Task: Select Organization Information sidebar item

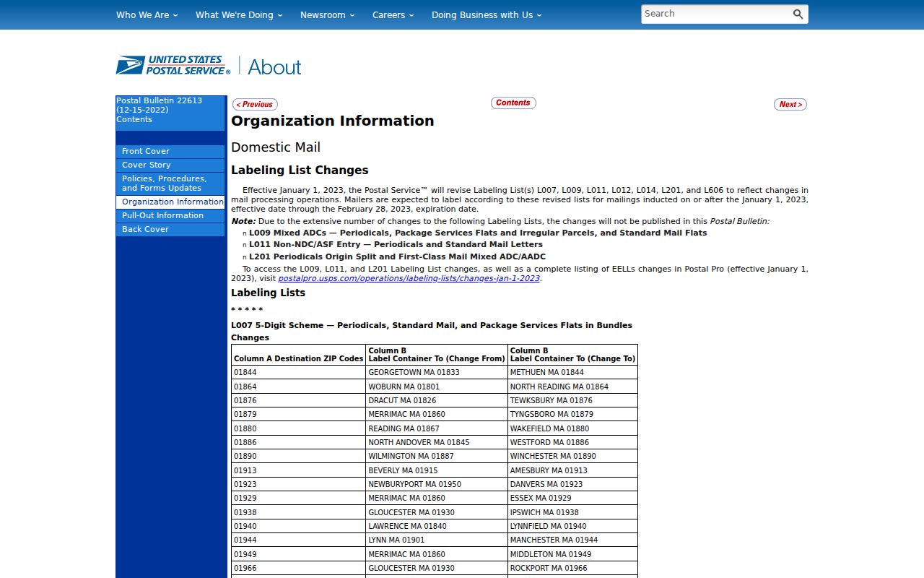Action: tap(170, 202)
